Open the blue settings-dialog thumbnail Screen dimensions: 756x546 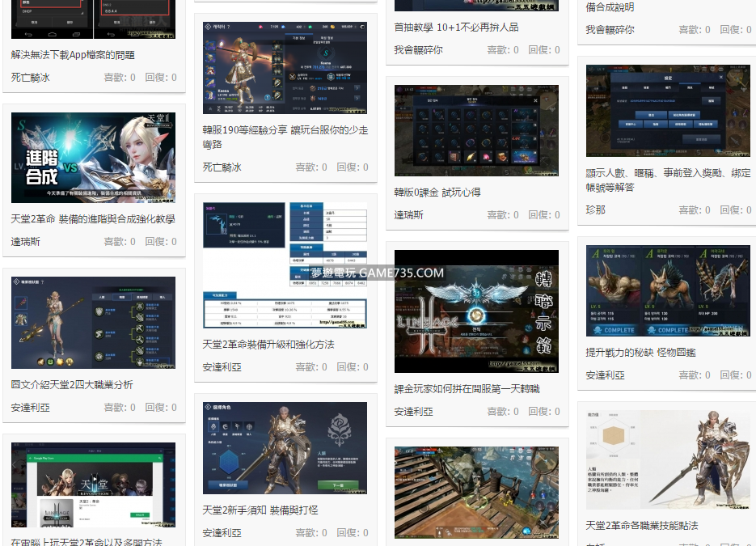(x=668, y=111)
